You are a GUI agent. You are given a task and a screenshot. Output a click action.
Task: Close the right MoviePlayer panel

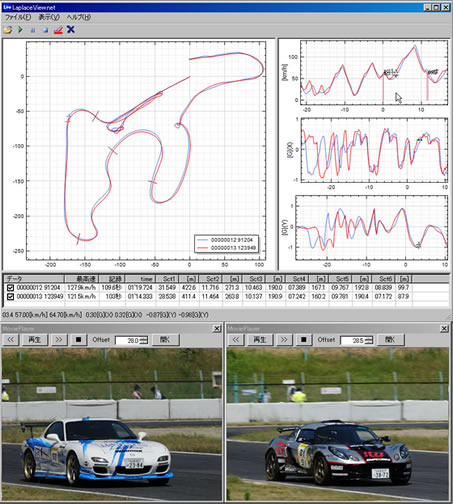pyautogui.click(x=444, y=329)
